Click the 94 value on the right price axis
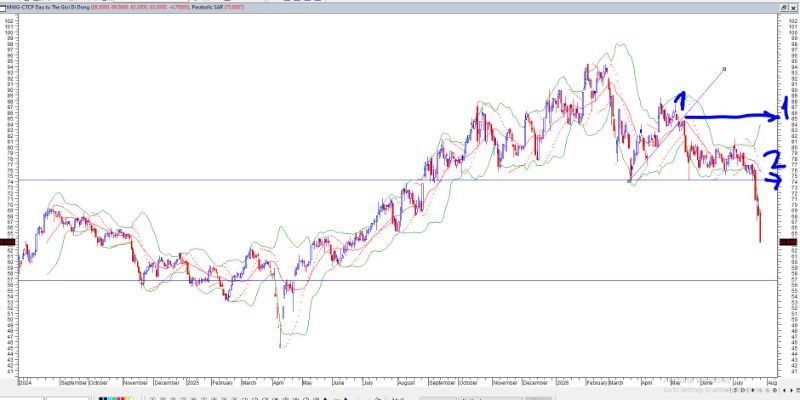Viewport: 800px width, 400px height. [792, 67]
